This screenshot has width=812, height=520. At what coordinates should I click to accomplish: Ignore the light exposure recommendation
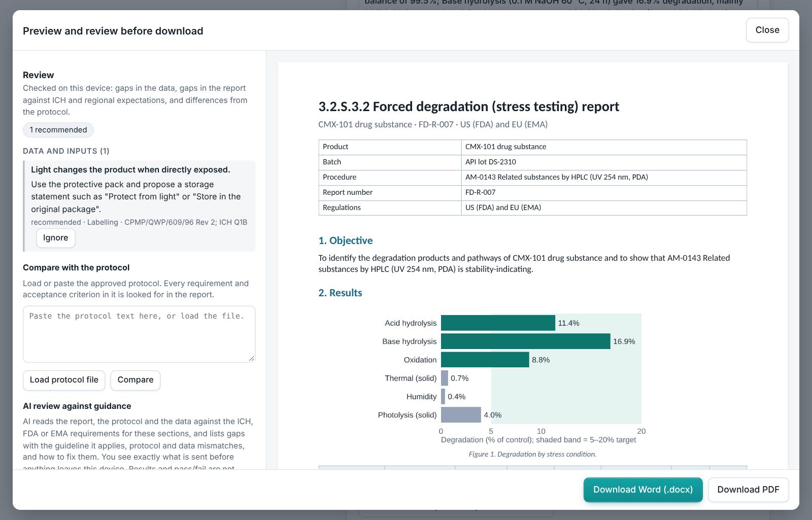tap(56, 238)
